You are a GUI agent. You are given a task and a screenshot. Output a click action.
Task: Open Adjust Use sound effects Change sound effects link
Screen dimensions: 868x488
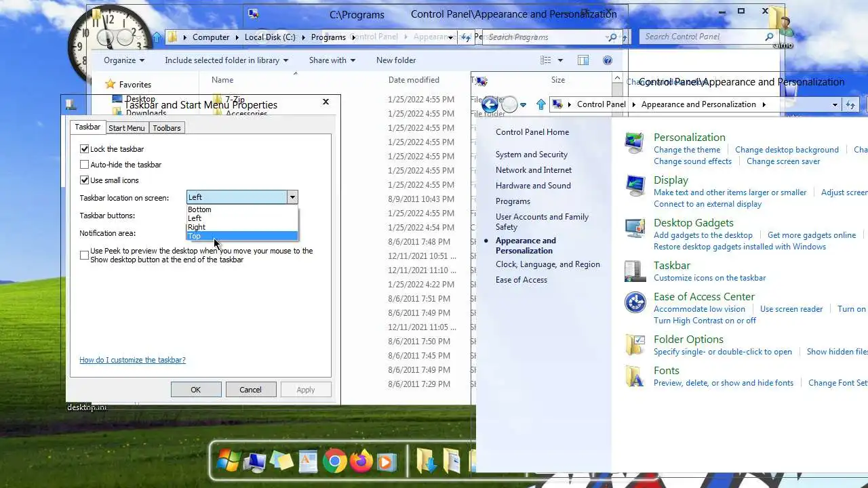[x=692, y=161]
